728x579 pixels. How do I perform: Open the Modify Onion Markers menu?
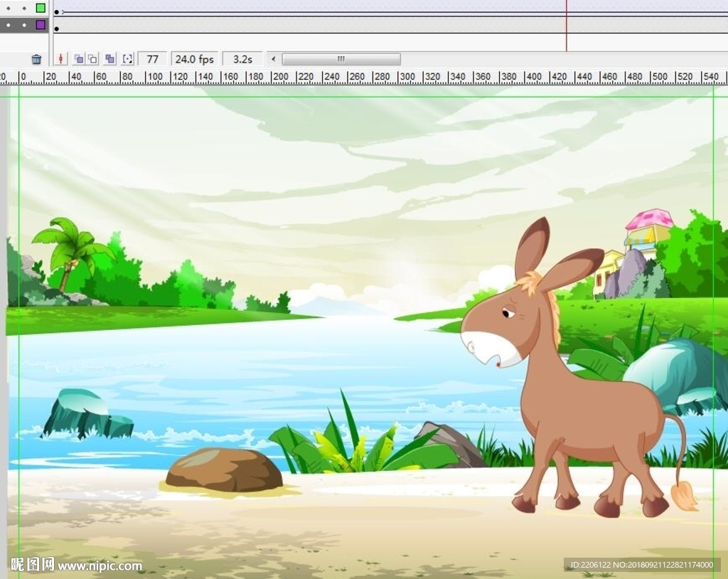(x=127, y=59)
